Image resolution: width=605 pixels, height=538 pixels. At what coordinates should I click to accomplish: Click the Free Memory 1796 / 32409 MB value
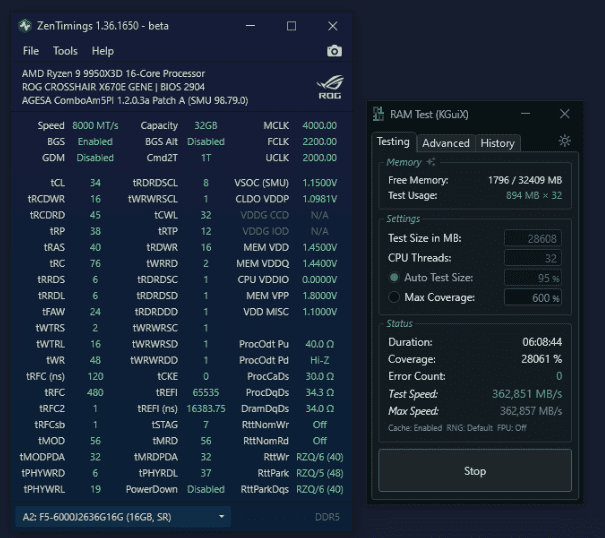click(525, 180)
